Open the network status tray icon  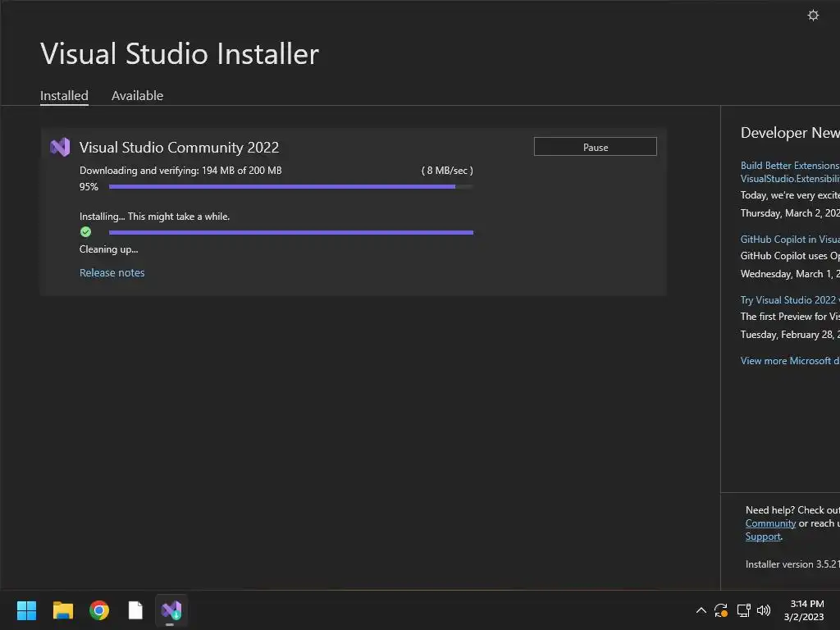[743, 610]
